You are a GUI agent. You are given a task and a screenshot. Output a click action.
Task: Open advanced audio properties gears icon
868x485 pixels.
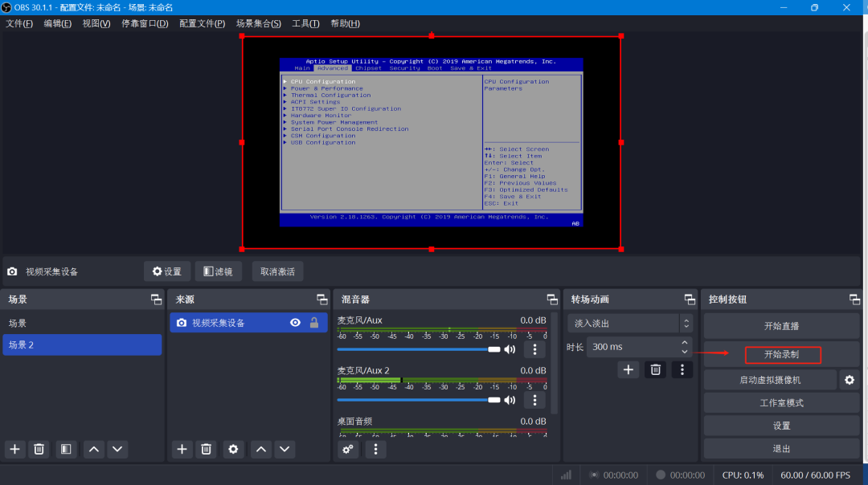pyautogui.click(x=348, y=449)
